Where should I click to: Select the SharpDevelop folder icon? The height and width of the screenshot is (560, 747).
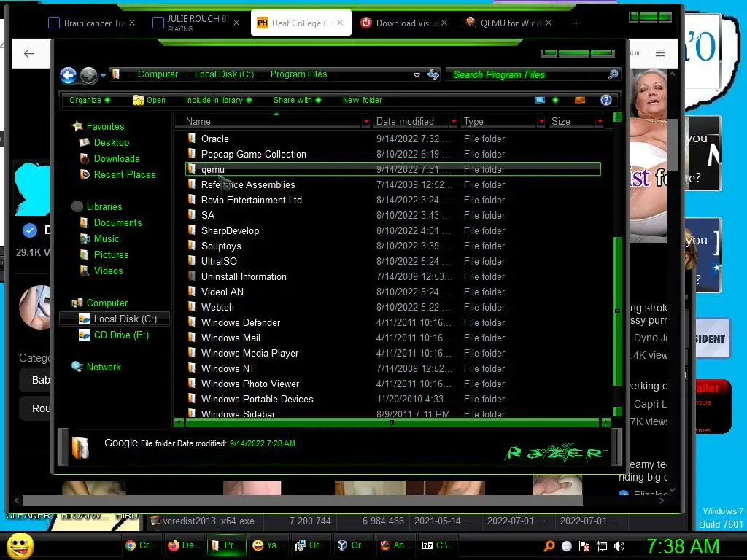click(192, 230)
